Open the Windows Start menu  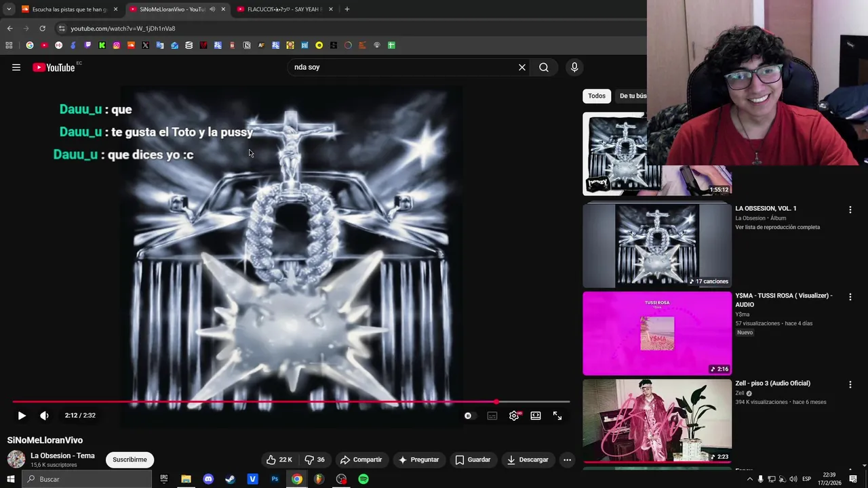10,479
